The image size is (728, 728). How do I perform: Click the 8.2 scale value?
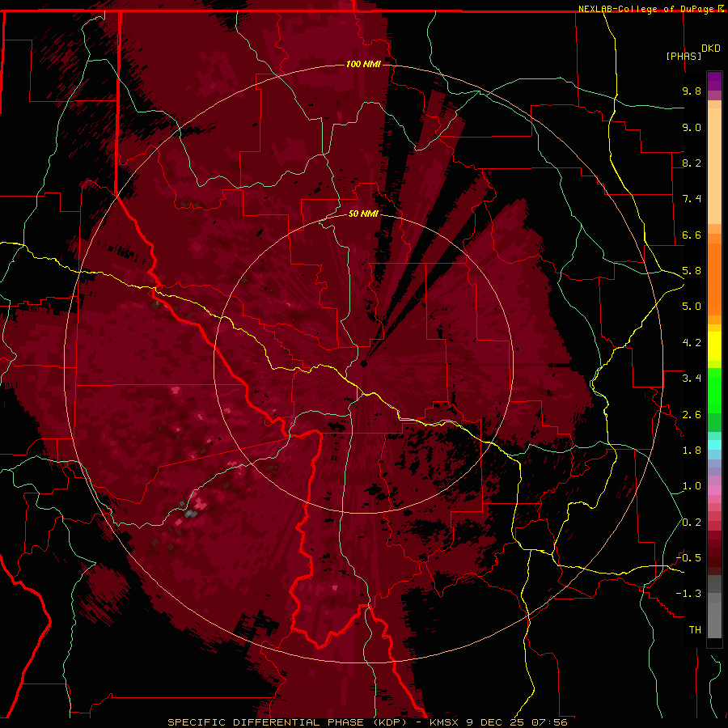[x=692, y=163]
